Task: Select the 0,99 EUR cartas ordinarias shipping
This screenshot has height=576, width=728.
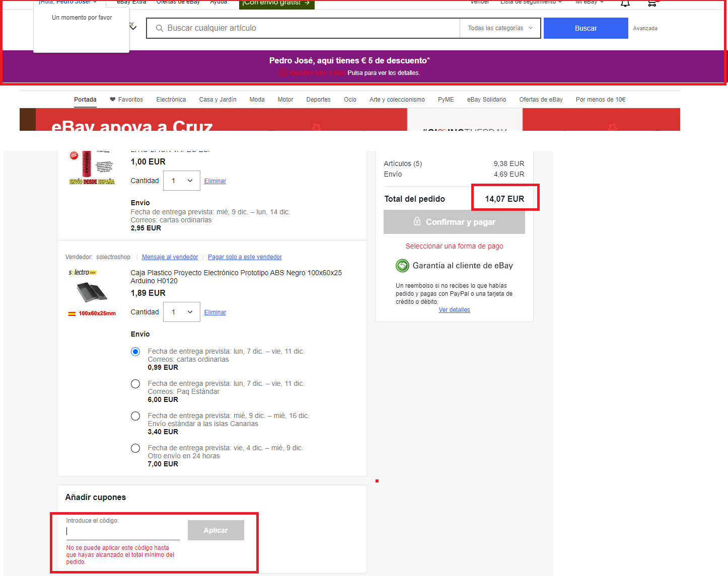Action: (x=135, y=352)
